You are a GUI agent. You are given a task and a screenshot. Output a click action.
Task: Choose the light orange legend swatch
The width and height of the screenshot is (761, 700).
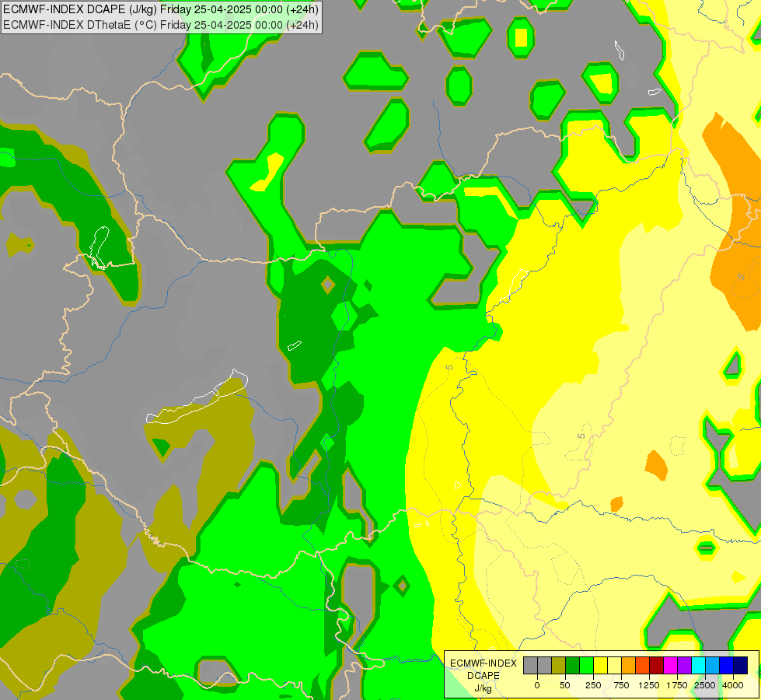(628, 665)
